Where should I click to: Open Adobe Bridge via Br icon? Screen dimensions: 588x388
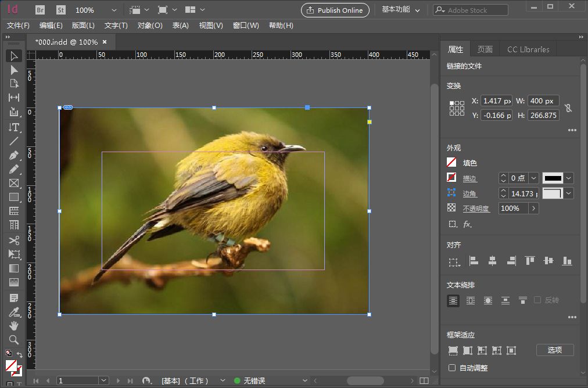pyautogui.click(x=40, y=10)
